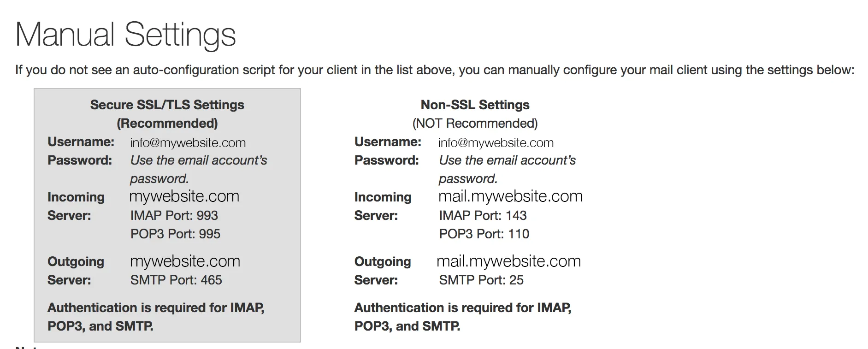This screenshot has width=868, height=349.
Task: Click the SMTP Port: 25 text
Action: coord(481,280)
